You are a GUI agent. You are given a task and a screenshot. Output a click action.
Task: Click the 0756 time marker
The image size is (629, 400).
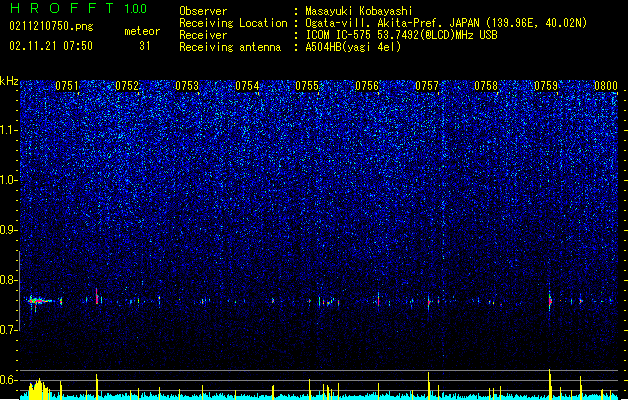click(367, 86)
